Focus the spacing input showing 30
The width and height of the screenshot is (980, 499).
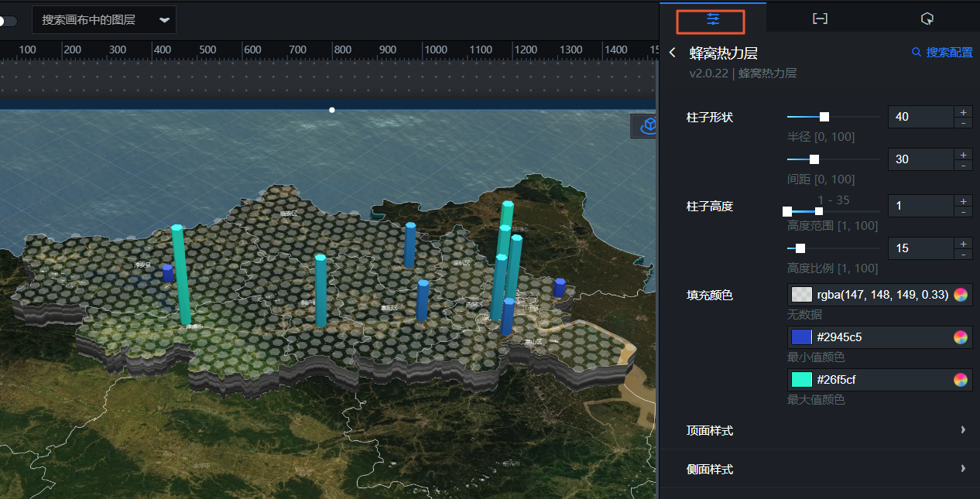click(920, 159)
